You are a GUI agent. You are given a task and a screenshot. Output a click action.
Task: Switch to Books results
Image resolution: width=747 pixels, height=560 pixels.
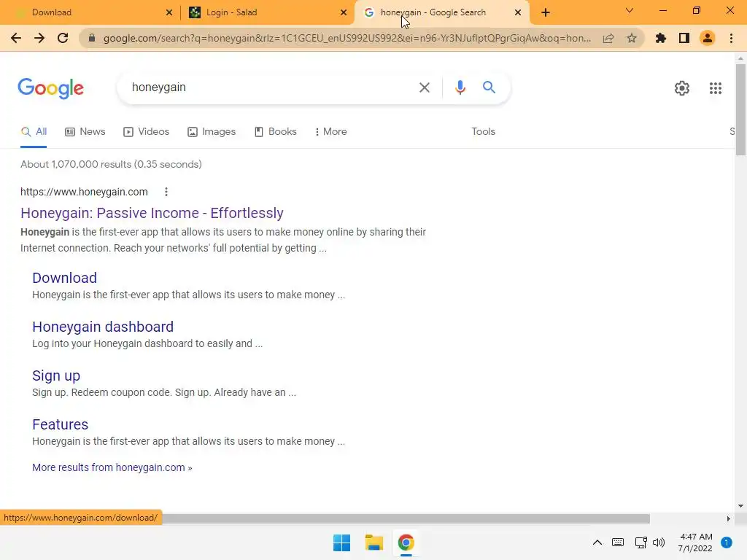coord(275,131)
